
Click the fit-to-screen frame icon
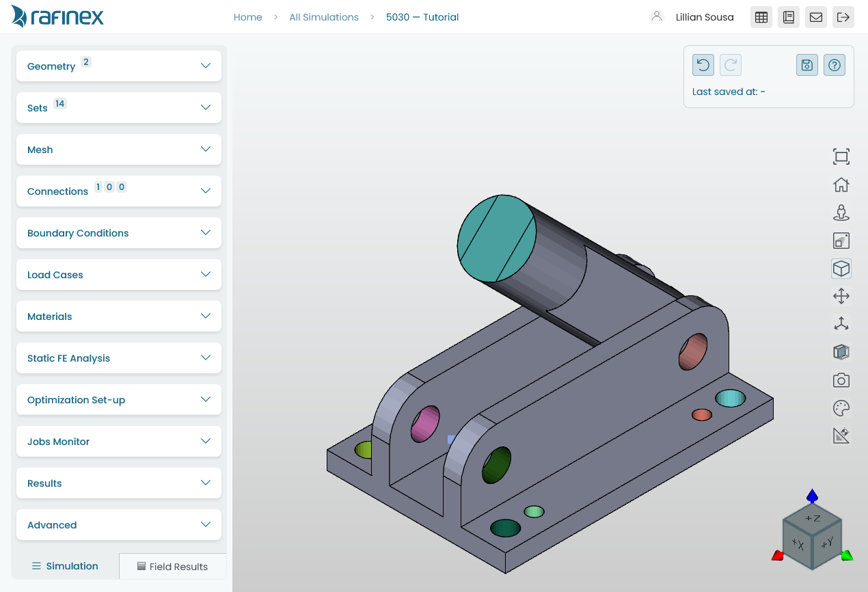click(x=841, y=157)
